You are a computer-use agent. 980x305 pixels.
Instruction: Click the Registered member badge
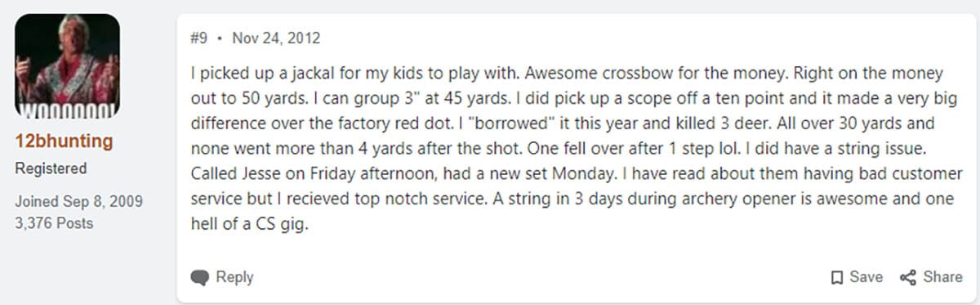pyautogui.click(x=51, y=168)
